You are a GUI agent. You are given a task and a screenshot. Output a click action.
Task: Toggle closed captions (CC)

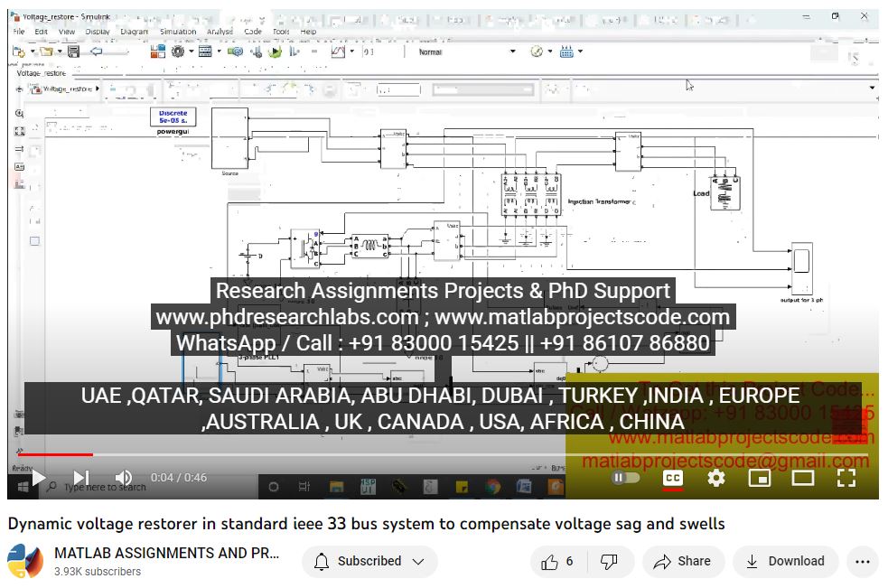672,478
